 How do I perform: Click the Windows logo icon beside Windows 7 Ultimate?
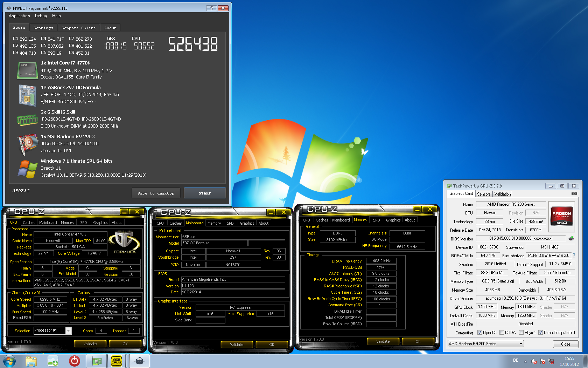coord(27,169)
